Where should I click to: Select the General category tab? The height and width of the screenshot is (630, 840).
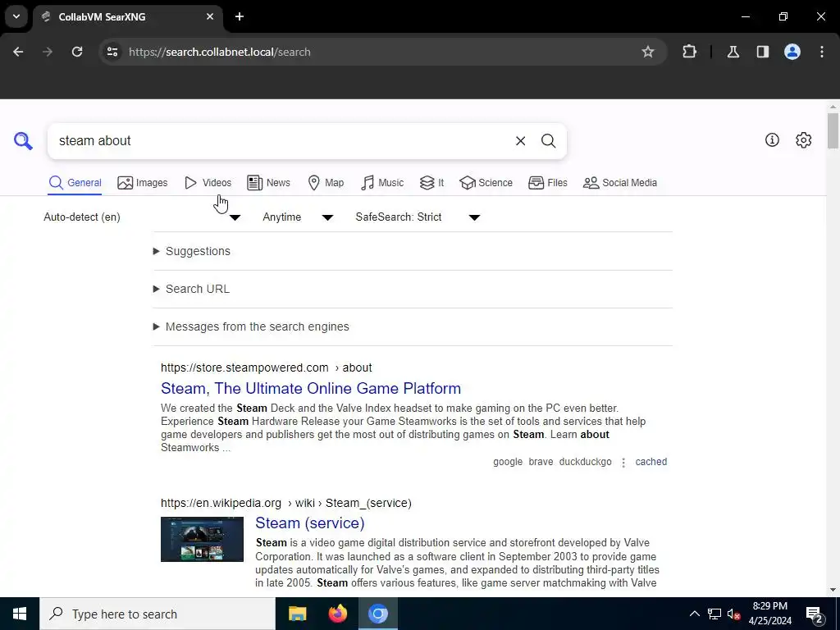point(75,183)
